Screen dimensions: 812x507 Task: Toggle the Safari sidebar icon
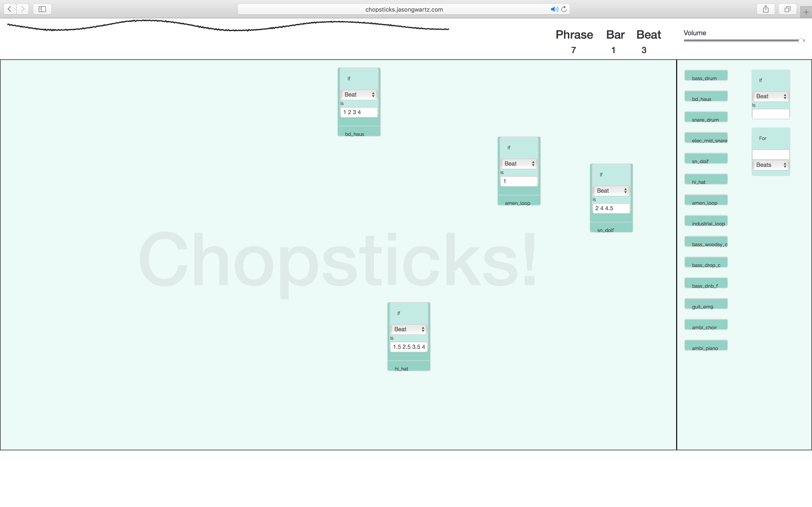pos(42,9)
